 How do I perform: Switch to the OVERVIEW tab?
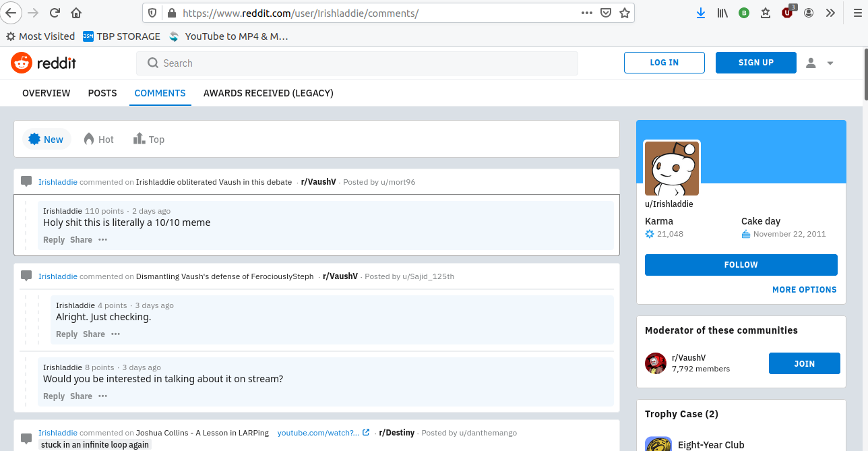[46, 93]
